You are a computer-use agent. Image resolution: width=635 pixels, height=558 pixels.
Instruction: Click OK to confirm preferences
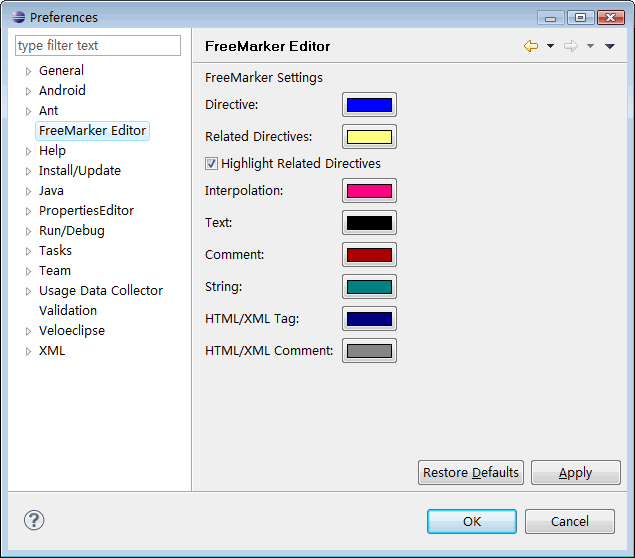(472, 522)
